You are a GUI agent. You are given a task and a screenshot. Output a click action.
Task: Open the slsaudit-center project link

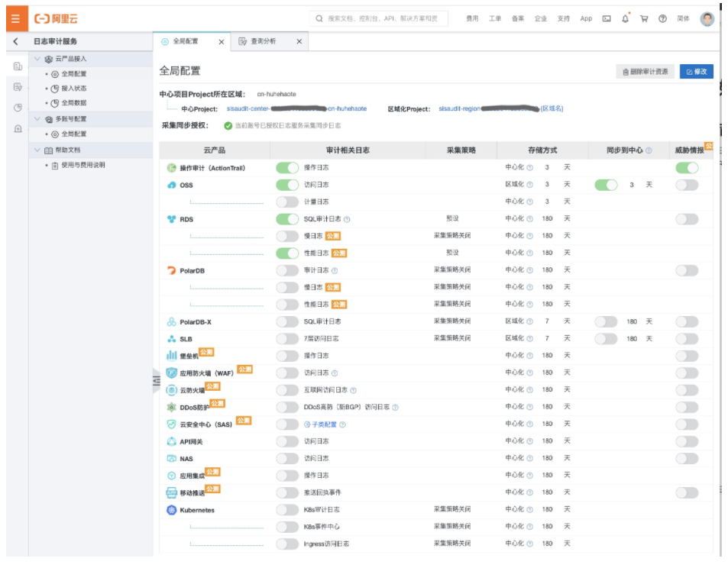tap(296, 108)
